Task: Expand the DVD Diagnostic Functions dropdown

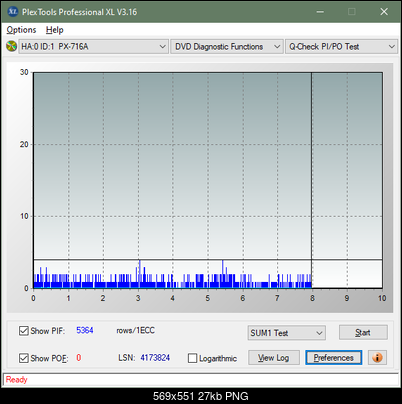Action: 227,46
